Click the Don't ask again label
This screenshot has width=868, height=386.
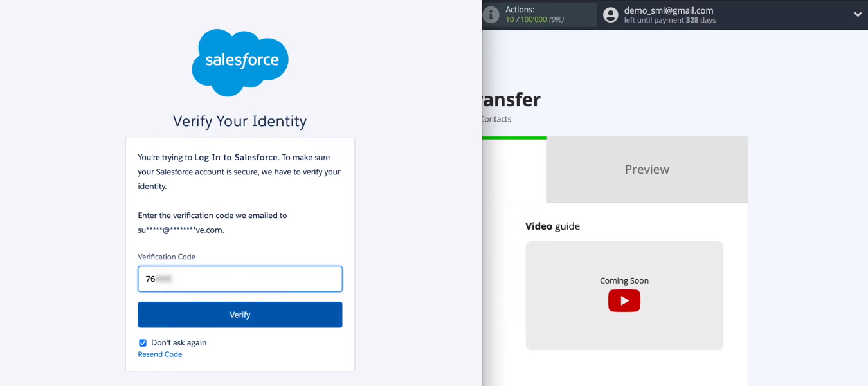pyautogui.click(x=179, y=343)
